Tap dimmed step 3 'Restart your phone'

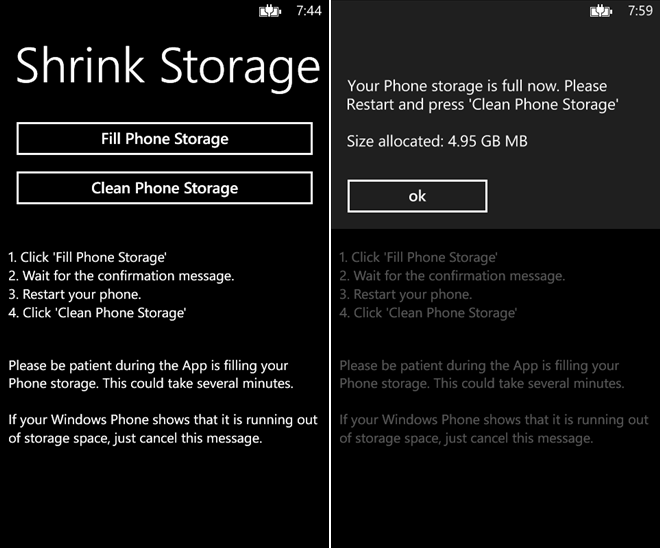pyautogui.click(x=403, y=295)
